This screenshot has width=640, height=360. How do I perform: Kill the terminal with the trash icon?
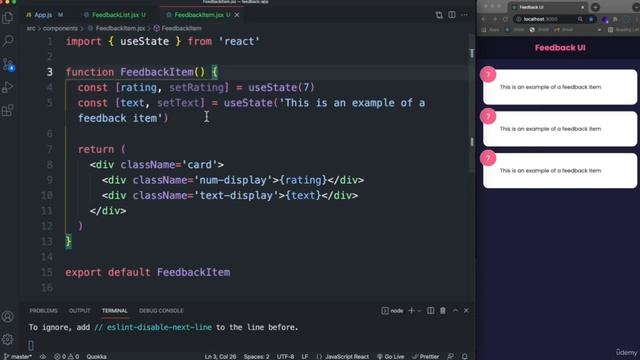(x=443, y=311)
